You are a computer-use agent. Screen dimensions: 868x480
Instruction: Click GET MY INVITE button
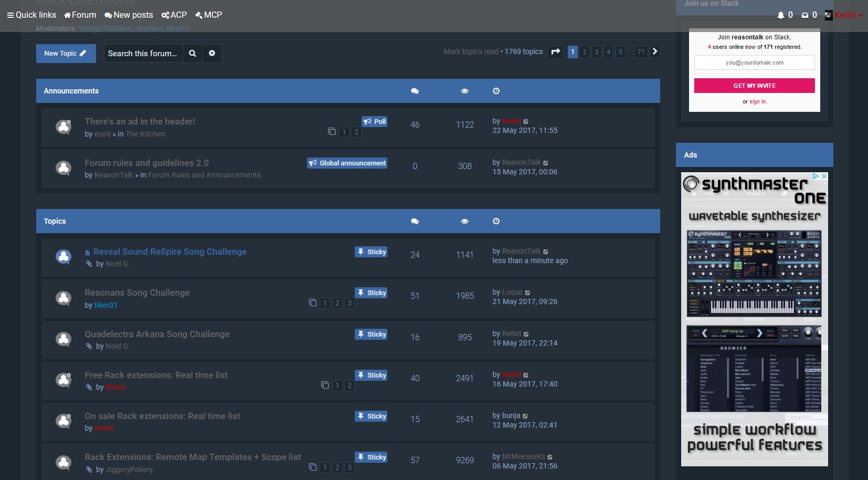click(x=754, y=86)
